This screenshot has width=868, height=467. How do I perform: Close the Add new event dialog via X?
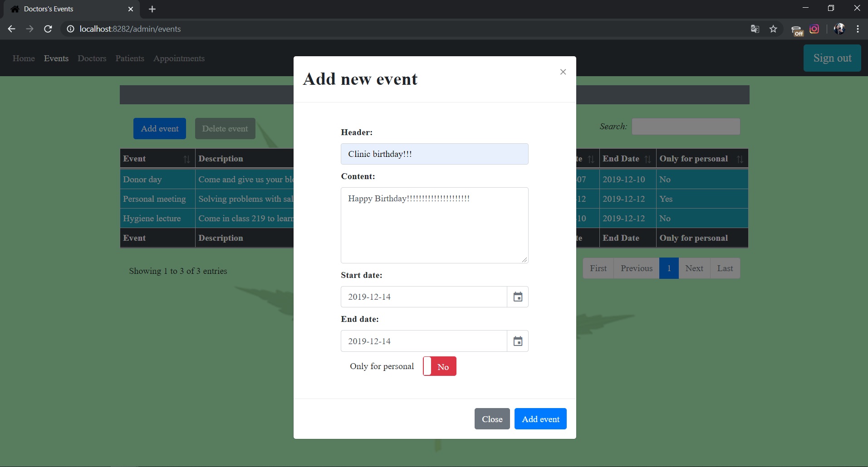(563, 72)
